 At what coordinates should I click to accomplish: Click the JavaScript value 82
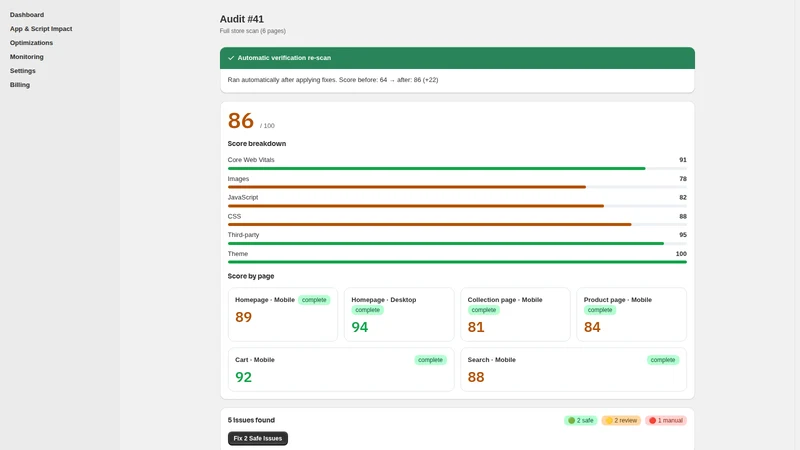(x=683, y=197)
